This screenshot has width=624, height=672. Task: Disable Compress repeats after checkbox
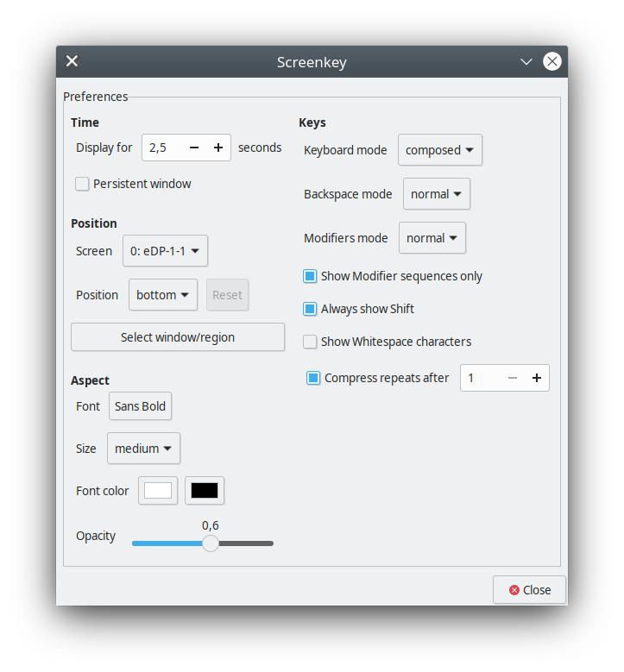[313, 378]
